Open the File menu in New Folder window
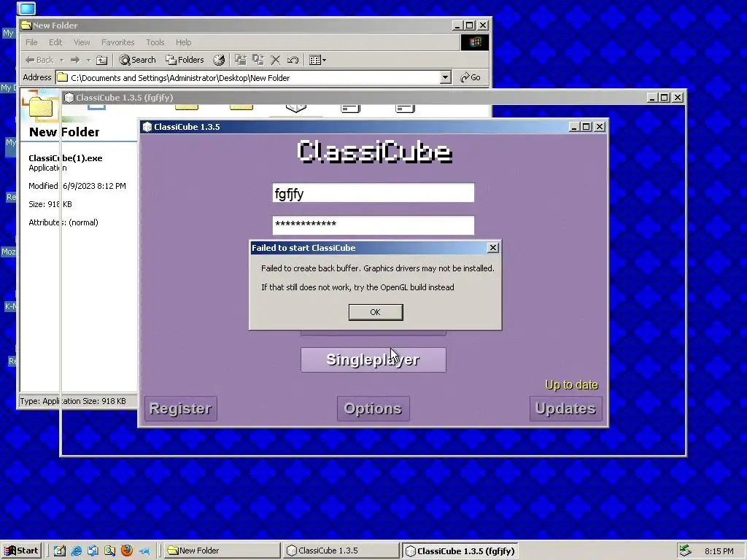Viewport: 747px width, 560px height. click(31, 42)
